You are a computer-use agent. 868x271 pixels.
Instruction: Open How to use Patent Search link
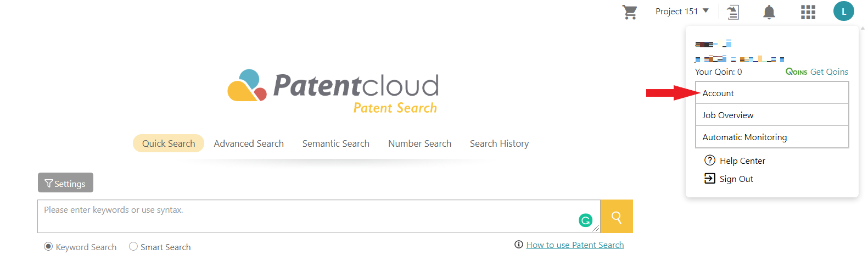(x=575, y=245)
